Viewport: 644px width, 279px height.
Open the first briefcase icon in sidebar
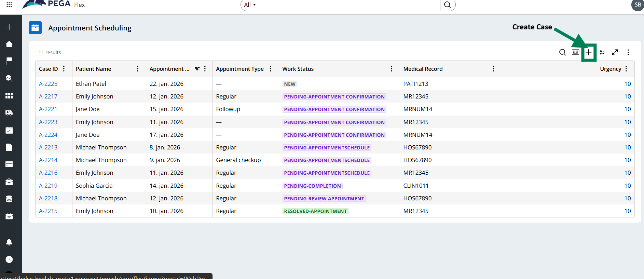(x=9, y=182)
